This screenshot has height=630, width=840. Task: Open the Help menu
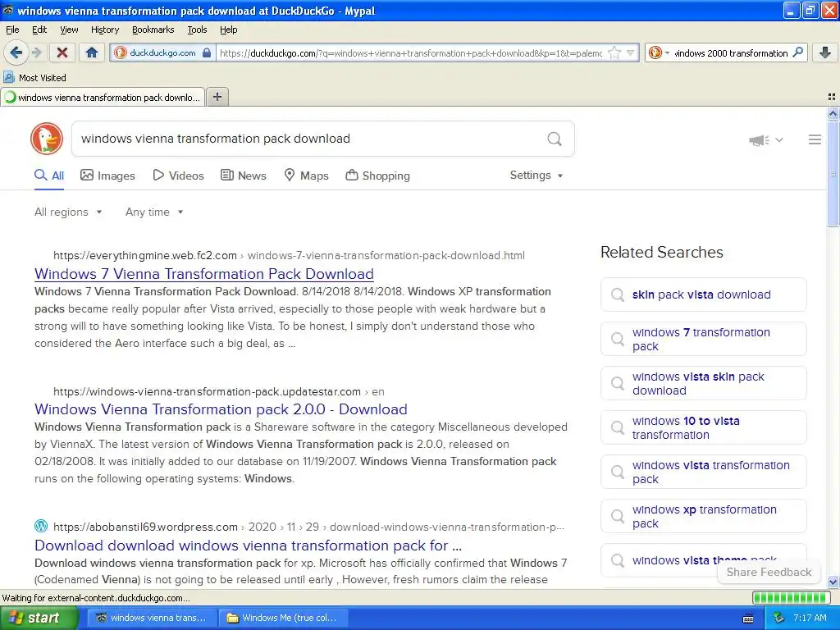pyautogui.click(x=229, y=30)
